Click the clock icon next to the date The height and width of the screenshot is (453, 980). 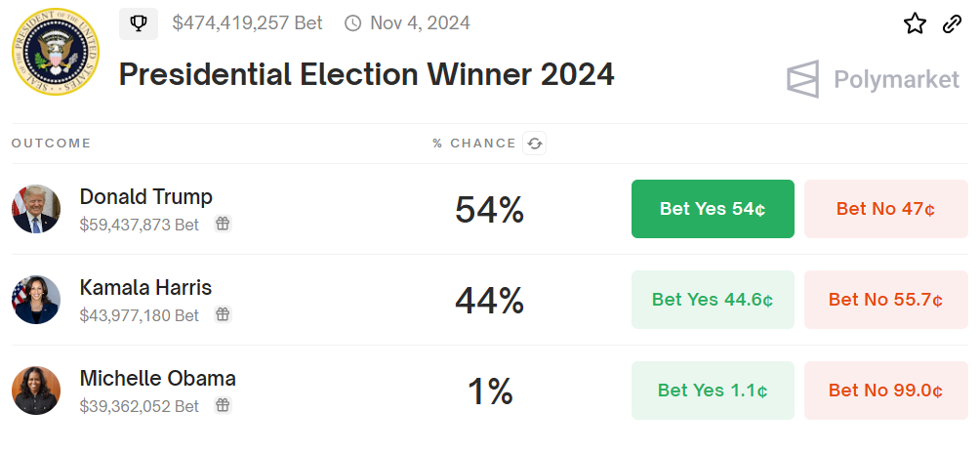pos(352,23)
